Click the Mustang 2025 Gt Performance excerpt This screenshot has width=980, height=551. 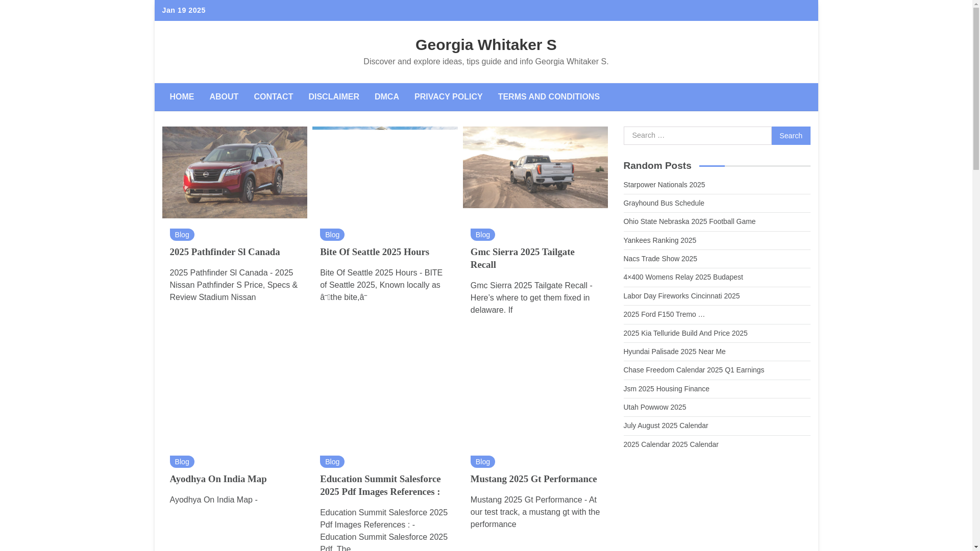(x=535, y=512)
